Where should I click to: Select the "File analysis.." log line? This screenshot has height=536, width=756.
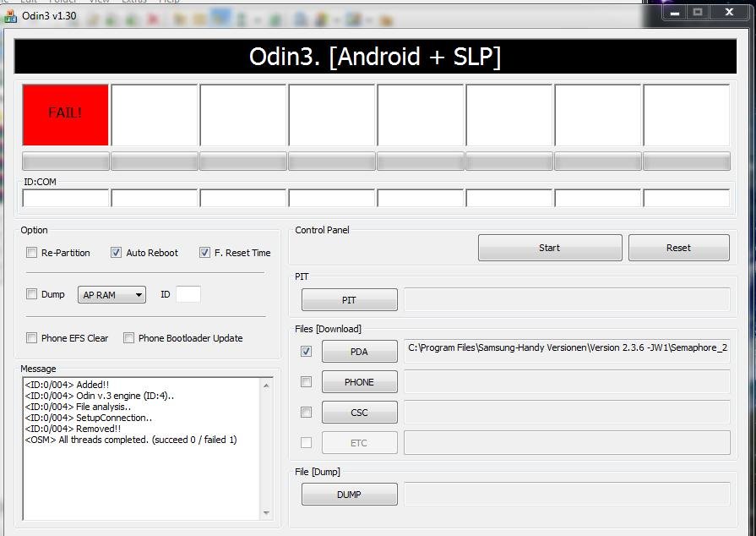coord(78,407)
